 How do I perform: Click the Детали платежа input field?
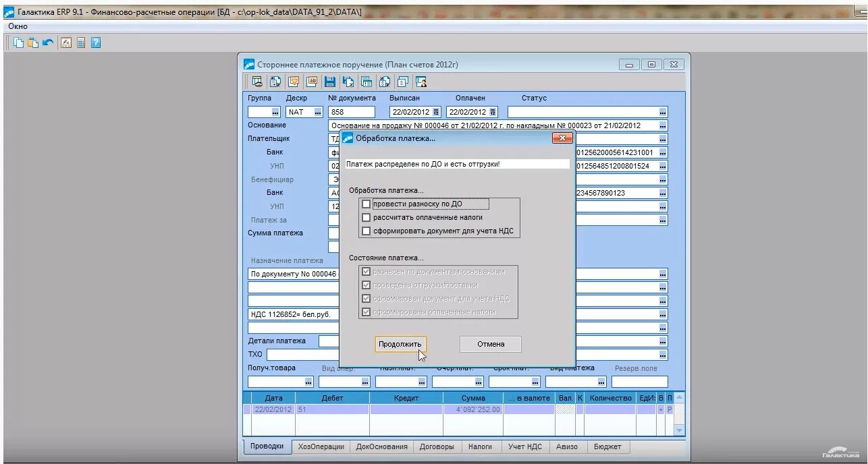tap(329, 341)
